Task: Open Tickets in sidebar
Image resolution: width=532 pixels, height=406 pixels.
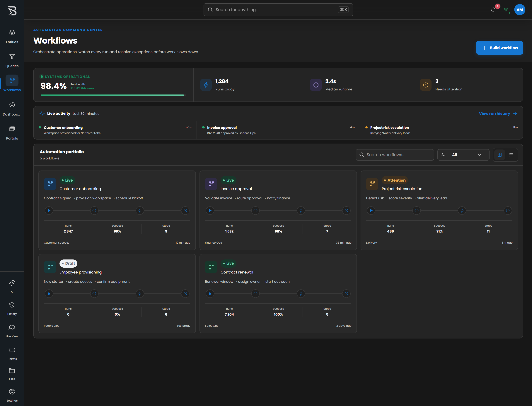Action: pos(12,354)
